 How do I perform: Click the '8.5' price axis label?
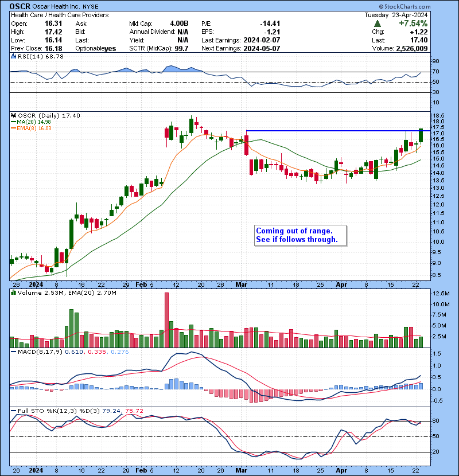click(x=437, y=275)
